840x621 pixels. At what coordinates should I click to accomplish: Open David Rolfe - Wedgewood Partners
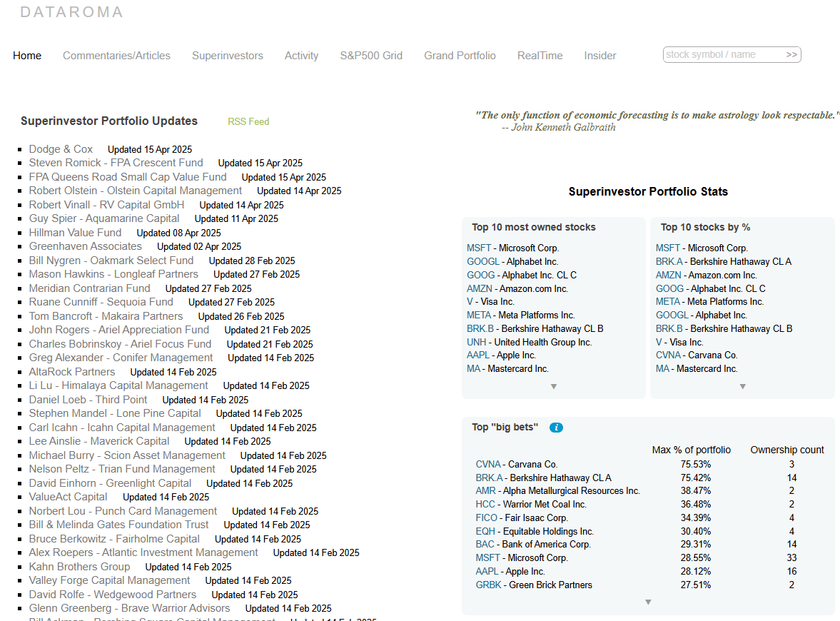(113, 595)
